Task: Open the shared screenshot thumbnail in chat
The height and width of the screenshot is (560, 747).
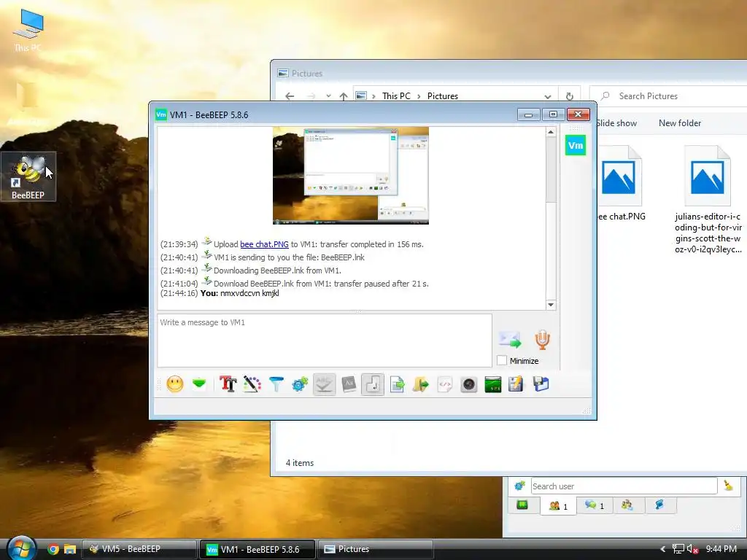Action: tap(351, 175)
